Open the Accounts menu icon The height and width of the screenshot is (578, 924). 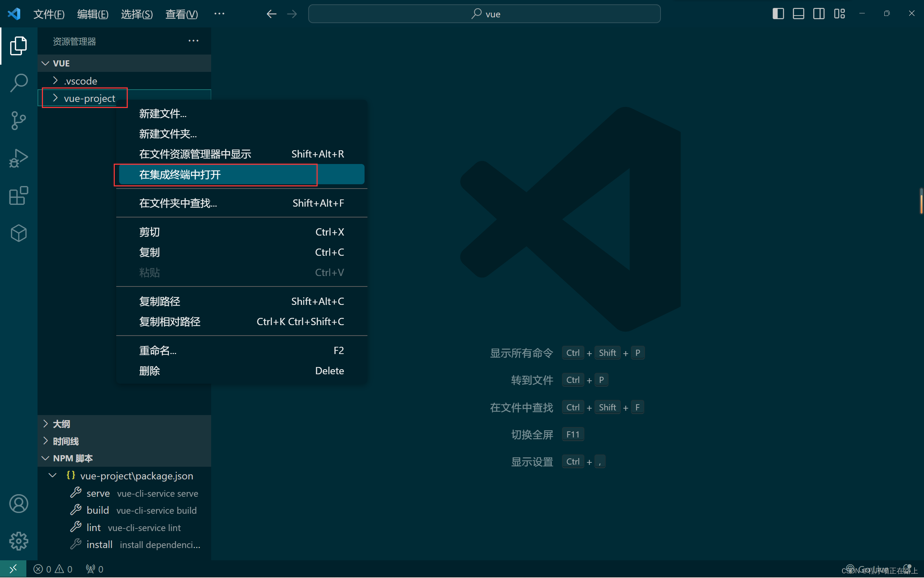(18, 504)
